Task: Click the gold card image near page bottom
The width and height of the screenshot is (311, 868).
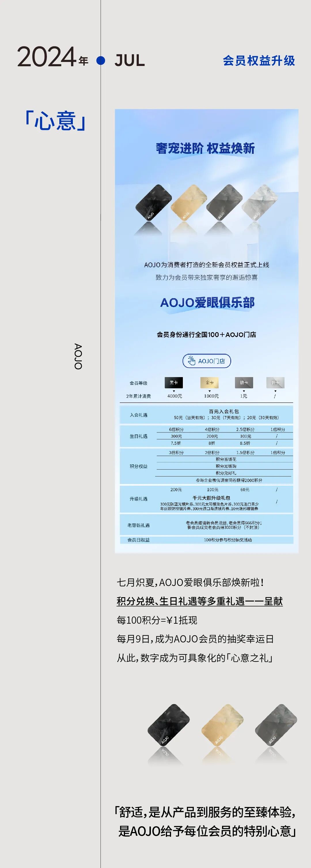Action: point(222,725)
